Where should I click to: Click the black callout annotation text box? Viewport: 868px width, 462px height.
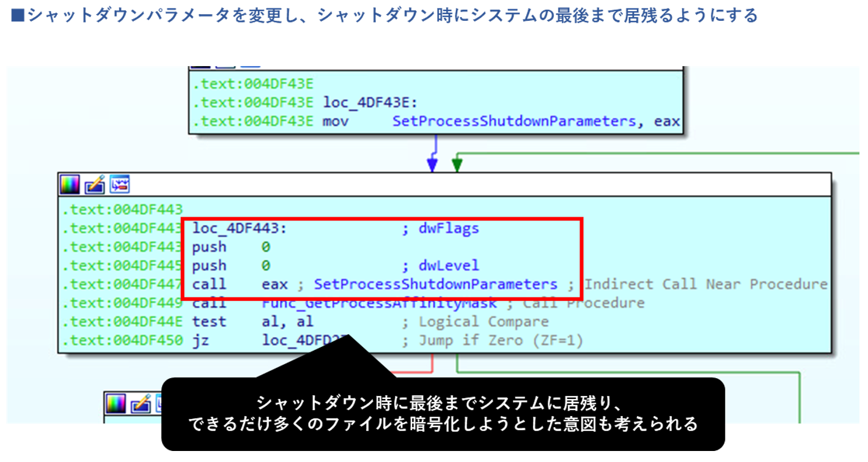pyautogui.click(x=443, y=414)
